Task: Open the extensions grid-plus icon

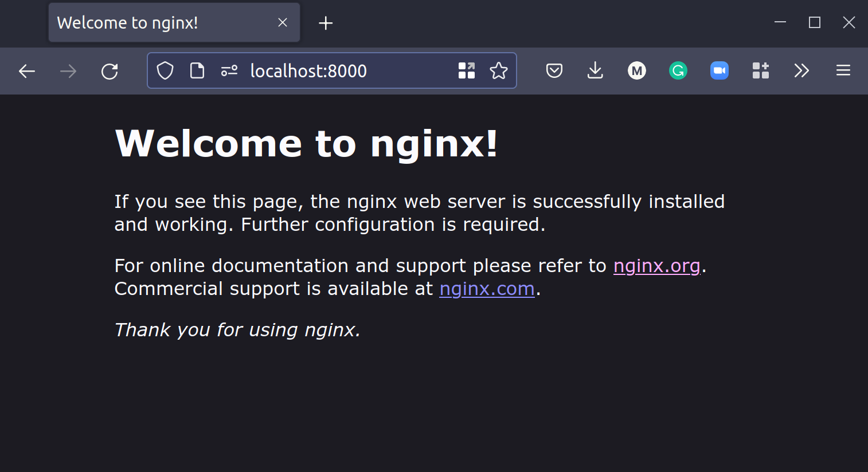Action: click(x=761, y=71)
